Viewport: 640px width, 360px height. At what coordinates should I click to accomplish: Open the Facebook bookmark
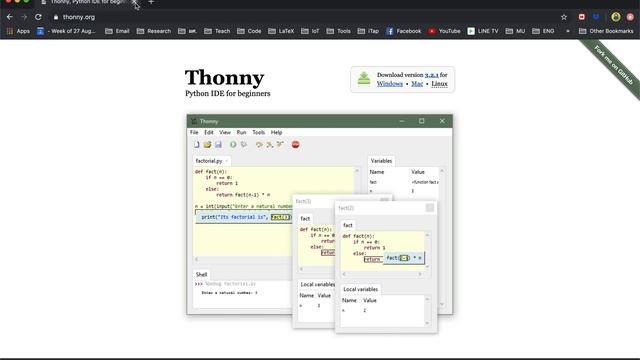coord(403,31)
